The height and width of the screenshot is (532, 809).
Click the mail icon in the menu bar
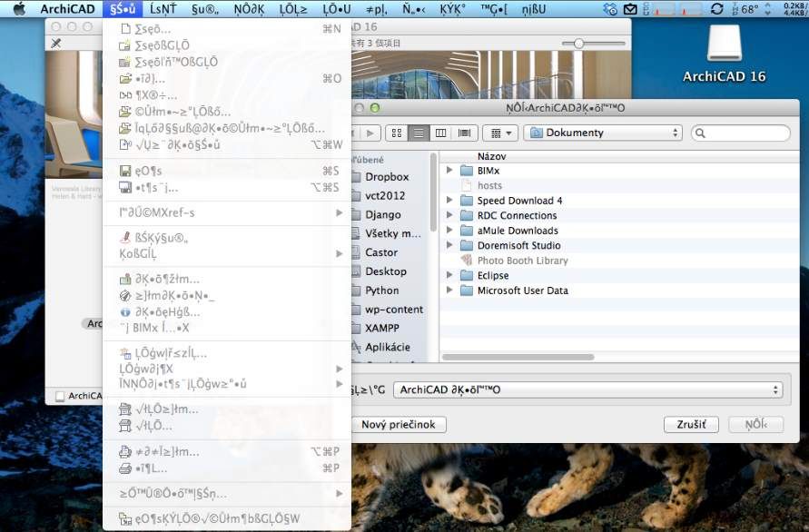[x=630, y=9]
